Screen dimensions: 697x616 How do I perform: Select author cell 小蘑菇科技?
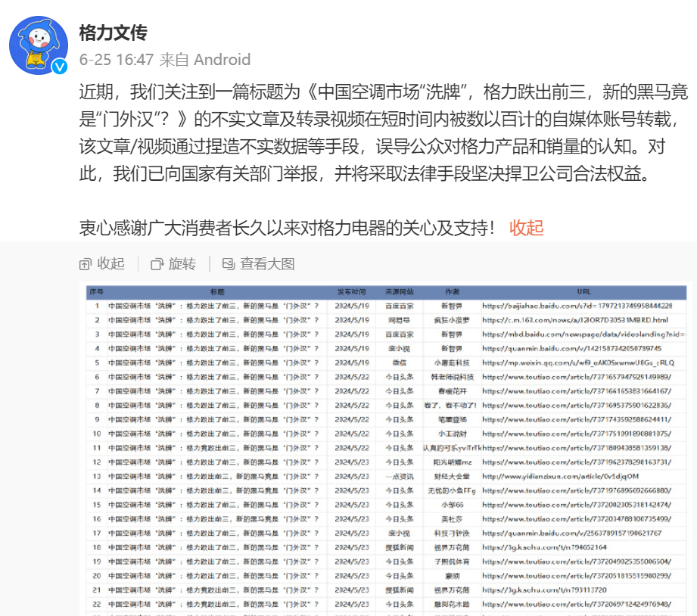click(452, 362)
